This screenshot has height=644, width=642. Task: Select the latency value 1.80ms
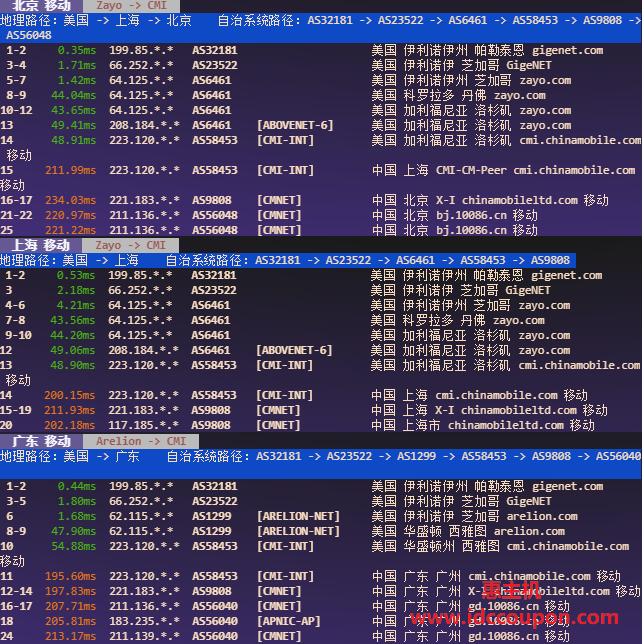point(77,501)
